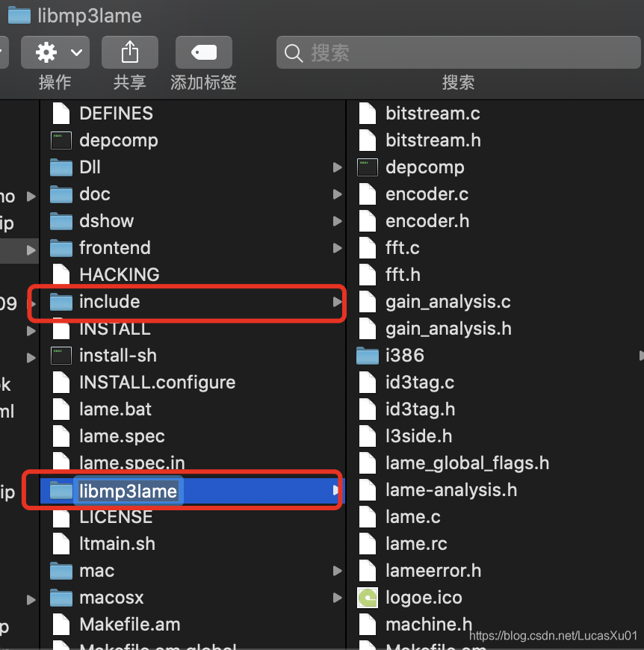Screen dimensions: 644x650
Task: Select gain_analysis.c file icon
Action: click(x=367, y=302)
